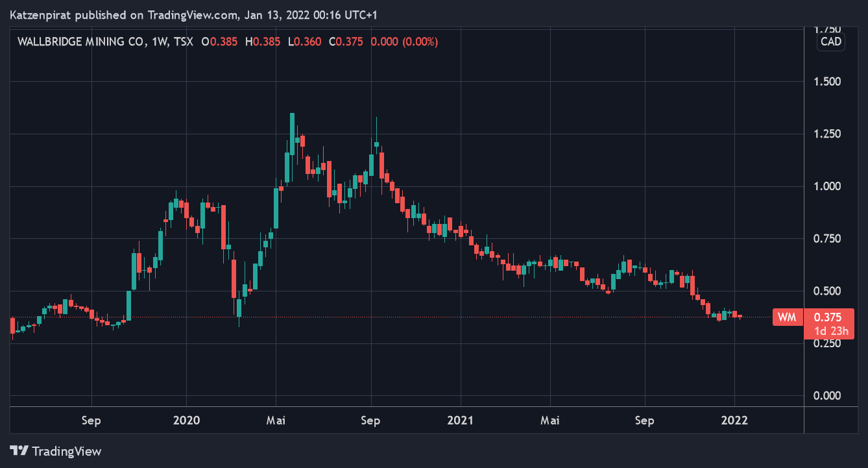The height and width of the screenshot is (468, 868).
Task: Click the 0.000 price scale label
Action: [826, 395]
